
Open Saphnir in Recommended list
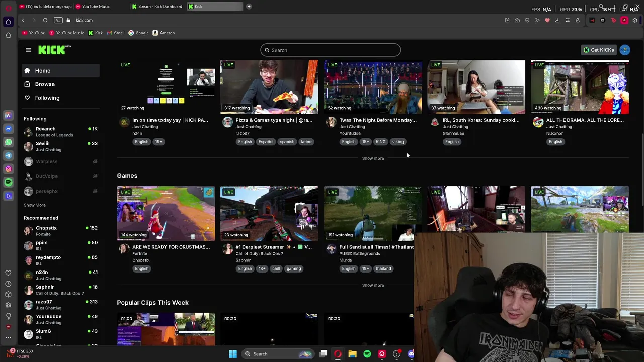point(60,290)
